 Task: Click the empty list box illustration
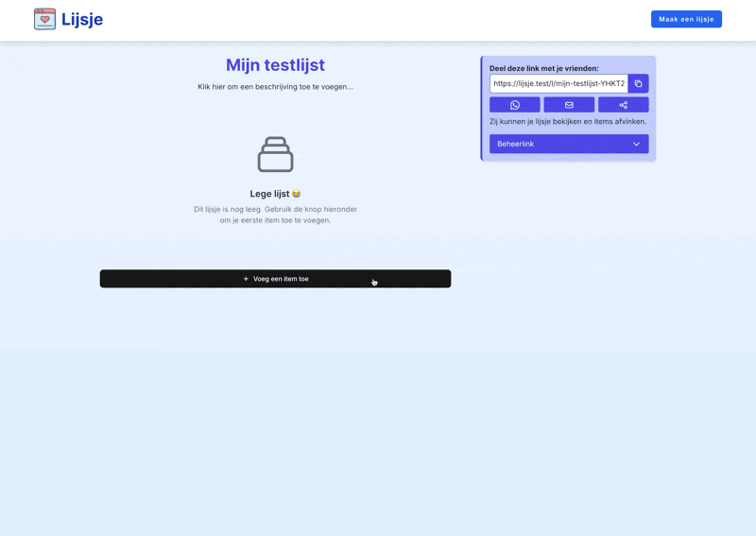tap(275, 155)
